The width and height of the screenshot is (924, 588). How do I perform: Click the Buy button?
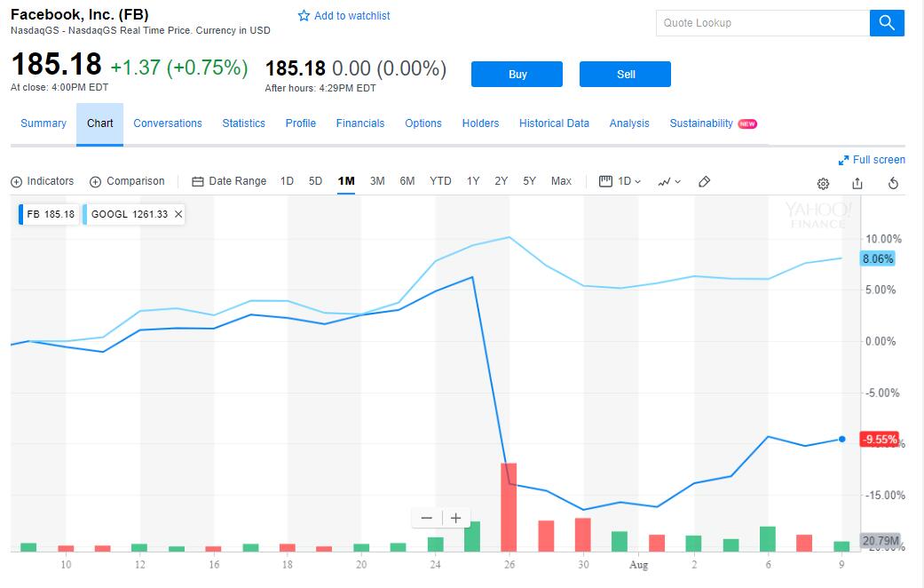[517, 75]
